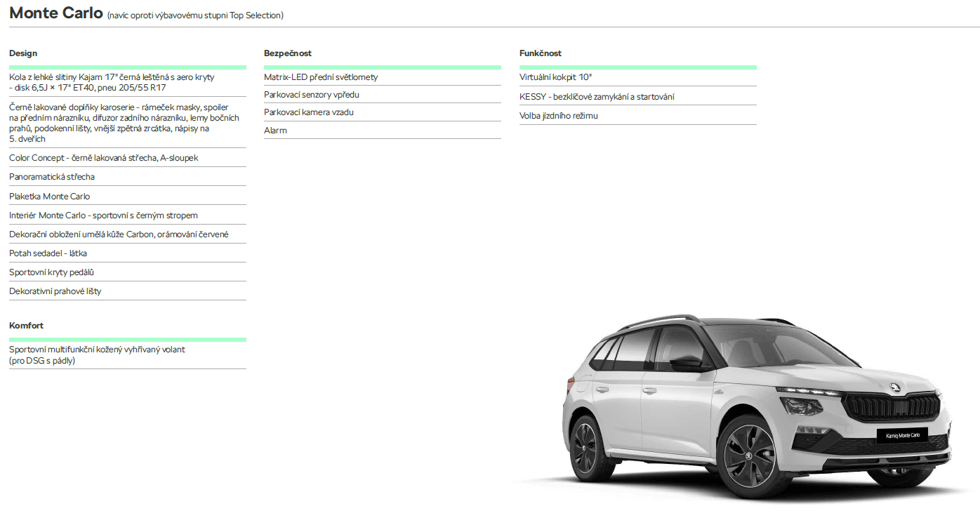Click the "Color Concept - černě lakovaná střecha" row
The height and width of the screenshot is (518, 980).
(x=128, y=158)
